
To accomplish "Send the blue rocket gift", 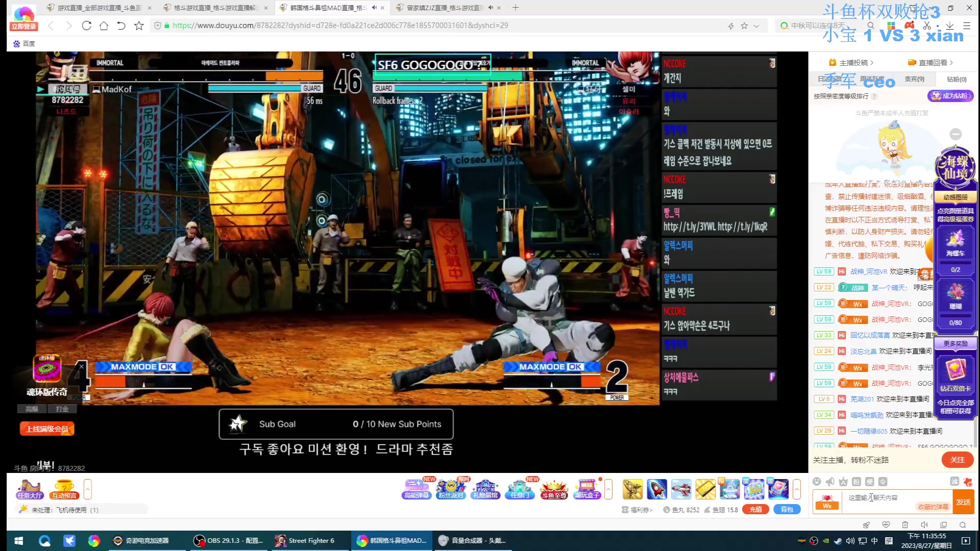I will point(657,489).
